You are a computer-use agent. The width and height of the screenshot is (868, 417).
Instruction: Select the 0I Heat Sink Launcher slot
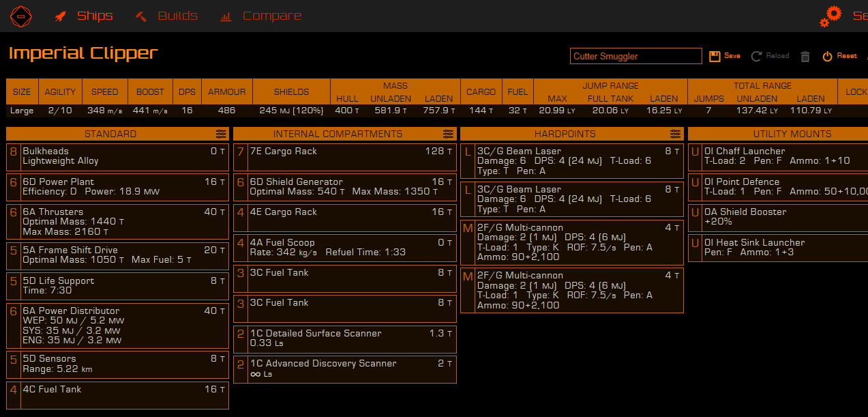[x=778, y=248]
